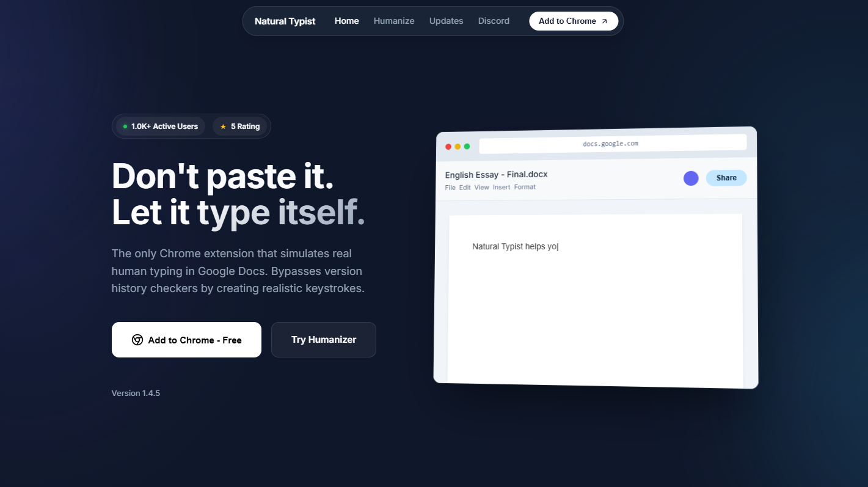The height and width of the screenshot is (487, 868).
Task: Click the Try Humanizer button
Action: pos(323,340)
